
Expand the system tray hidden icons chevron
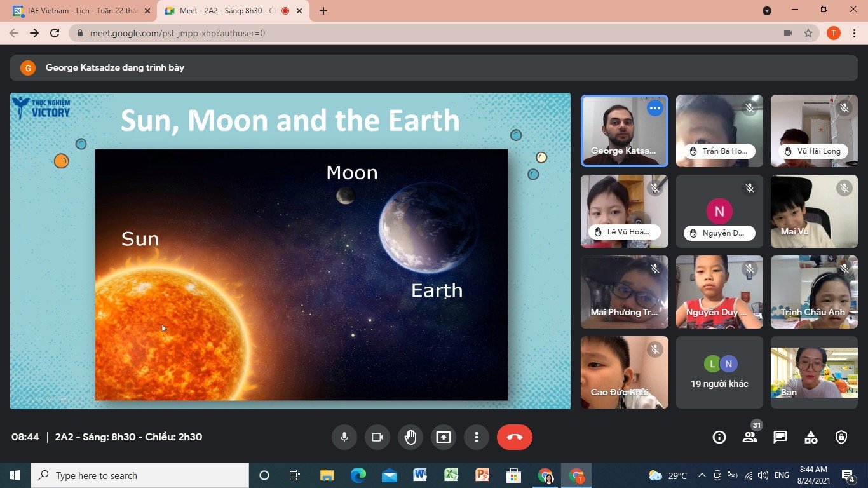(x=702, y=475)
